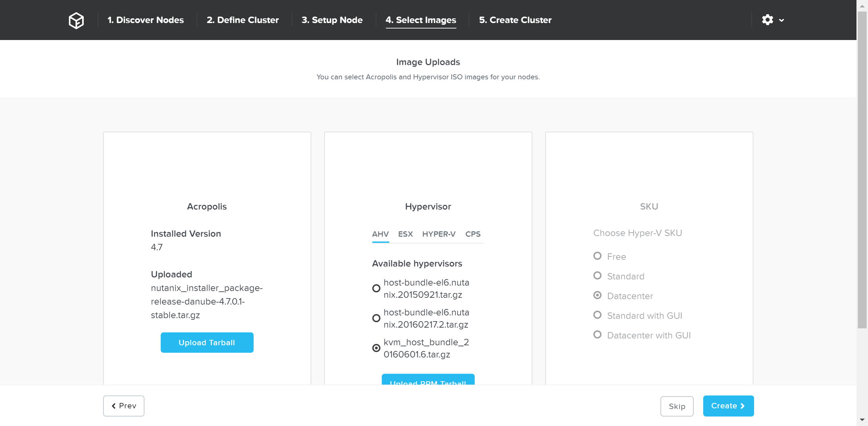Click the Upload Tarball button
868x426 pixels.
tap(207, 343)
